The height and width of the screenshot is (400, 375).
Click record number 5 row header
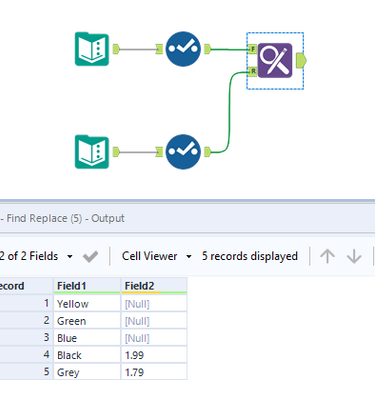coord(26,372)
